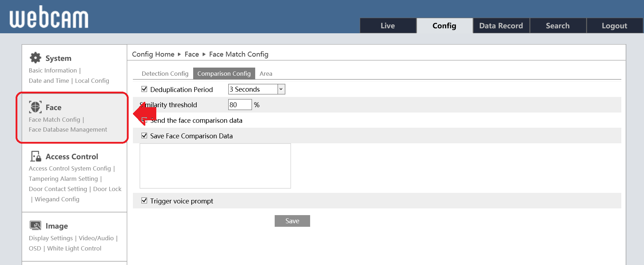Click Config Home in the breadcrumb

click(x=153, y=54)
